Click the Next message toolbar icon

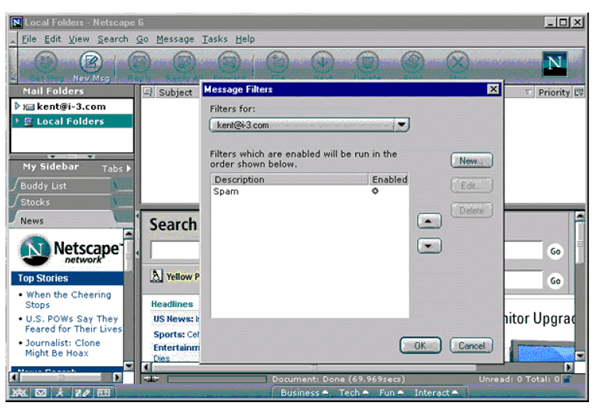pos(323,63)
